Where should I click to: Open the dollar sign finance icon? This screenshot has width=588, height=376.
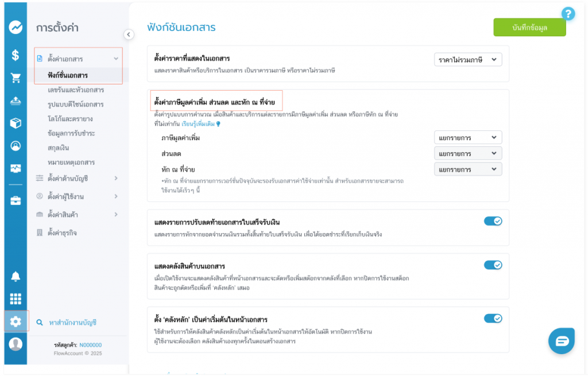[x=16, y=55]
